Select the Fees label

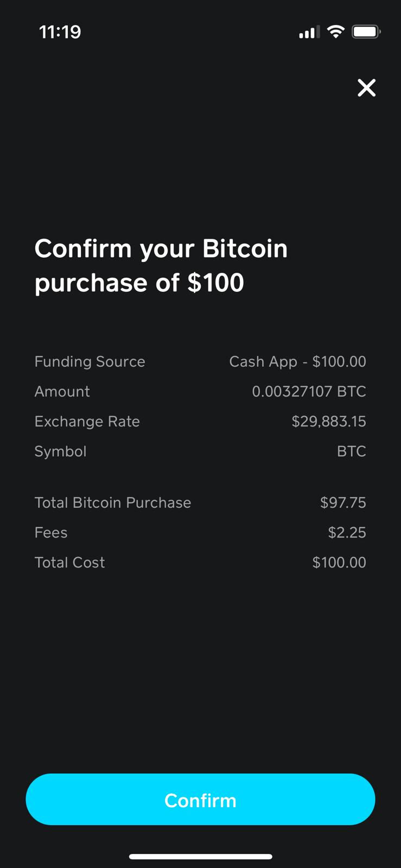[x=51, y=533]
